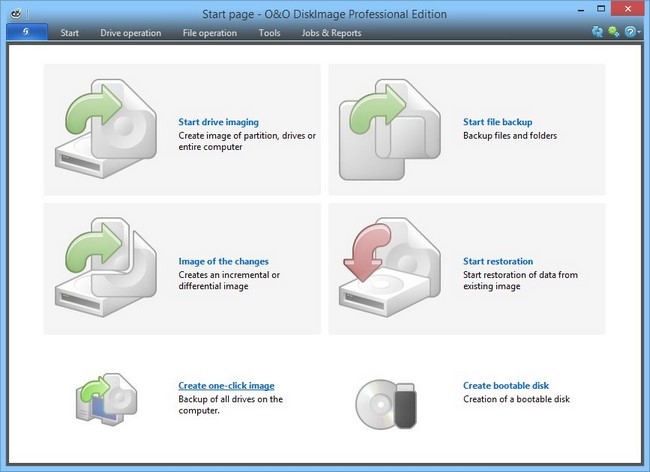Click the Create one-click image link

coord(226,385)
